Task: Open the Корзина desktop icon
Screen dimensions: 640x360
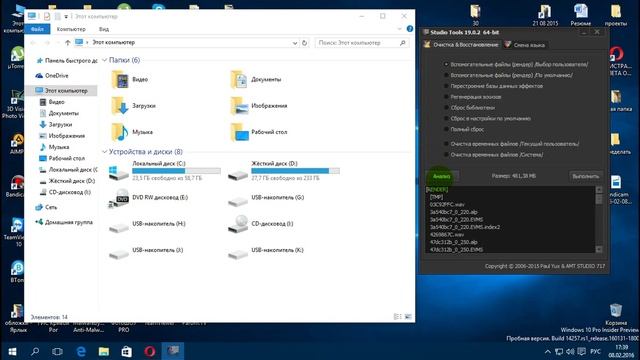Action: tap(616, 313)
